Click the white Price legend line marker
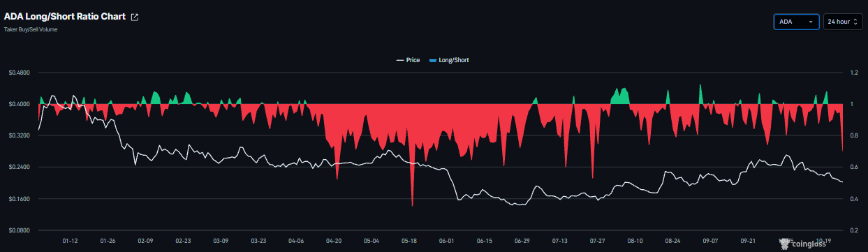The image size is (868, 252). 399,61
